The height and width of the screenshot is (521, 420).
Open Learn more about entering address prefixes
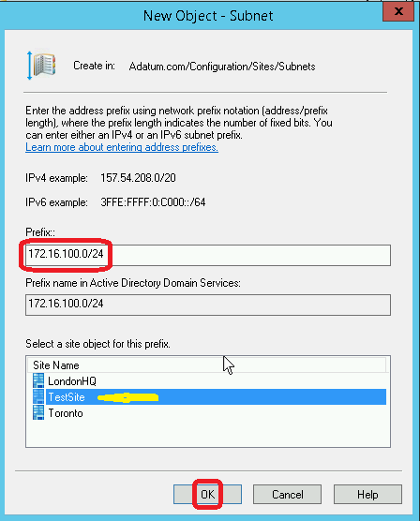point(122,147)
